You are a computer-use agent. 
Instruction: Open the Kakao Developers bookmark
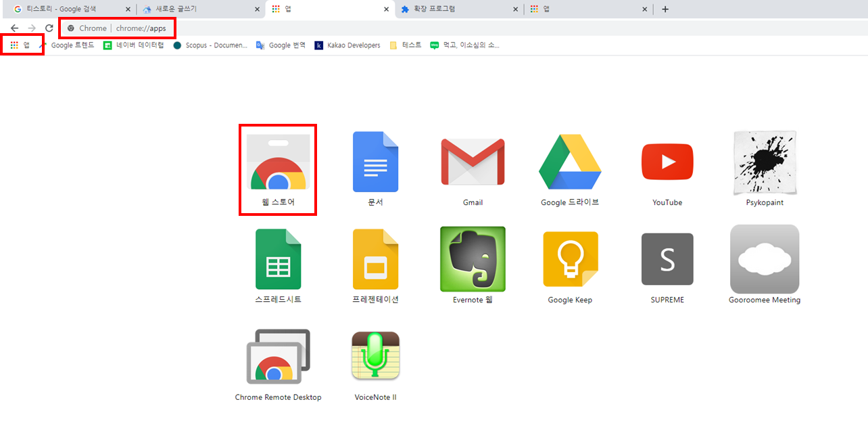[x=347, y=45]
